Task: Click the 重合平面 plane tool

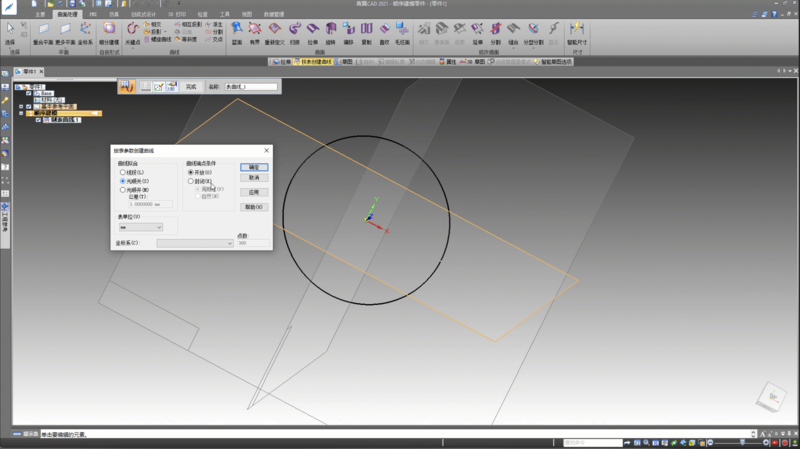Action: (43, 33)
